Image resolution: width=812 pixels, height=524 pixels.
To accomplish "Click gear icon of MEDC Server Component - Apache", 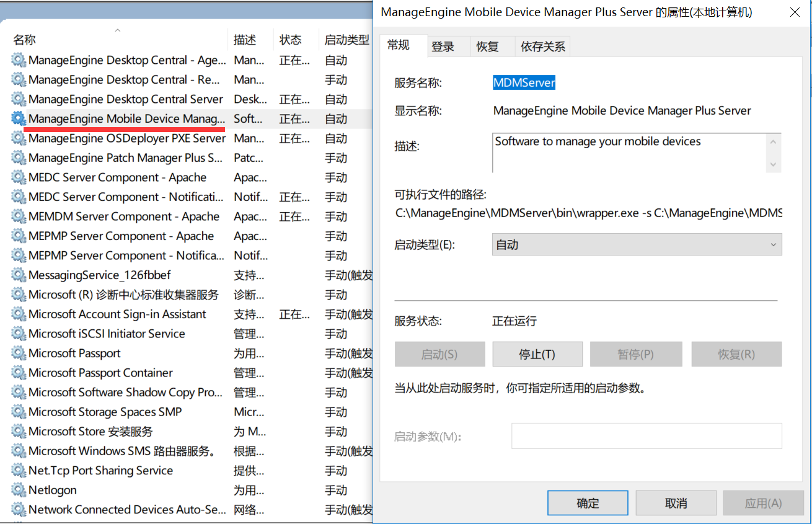I will coord(19,177).
